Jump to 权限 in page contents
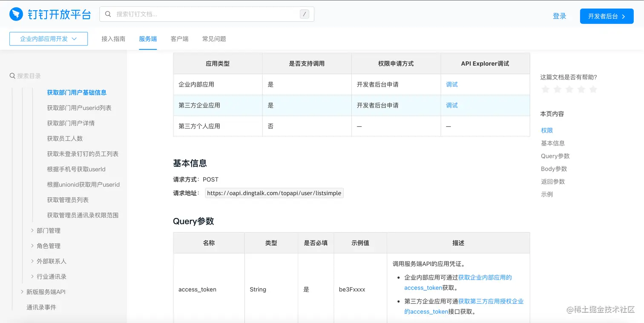This screenshot has width=644, height=323. pos(547,130)
